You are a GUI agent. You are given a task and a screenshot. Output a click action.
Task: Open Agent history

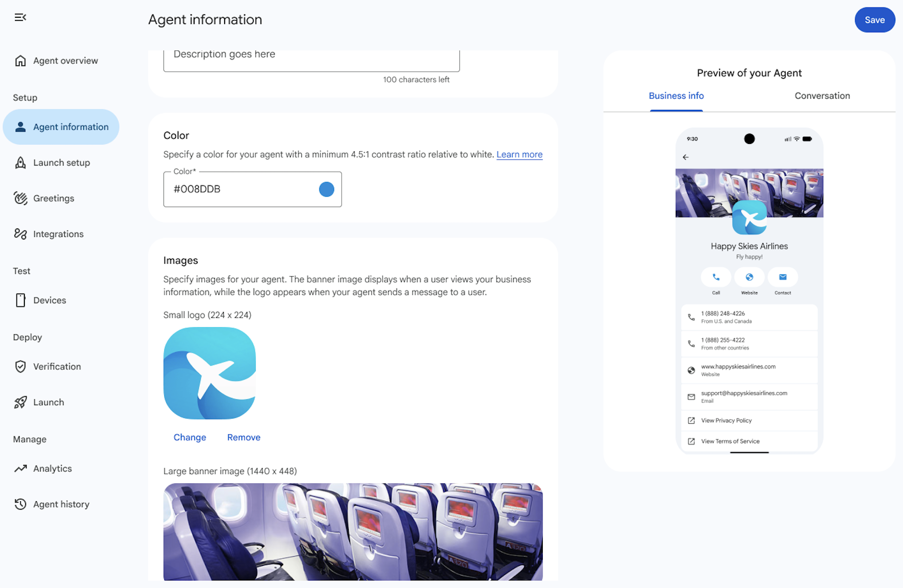(x=62, y=504)
